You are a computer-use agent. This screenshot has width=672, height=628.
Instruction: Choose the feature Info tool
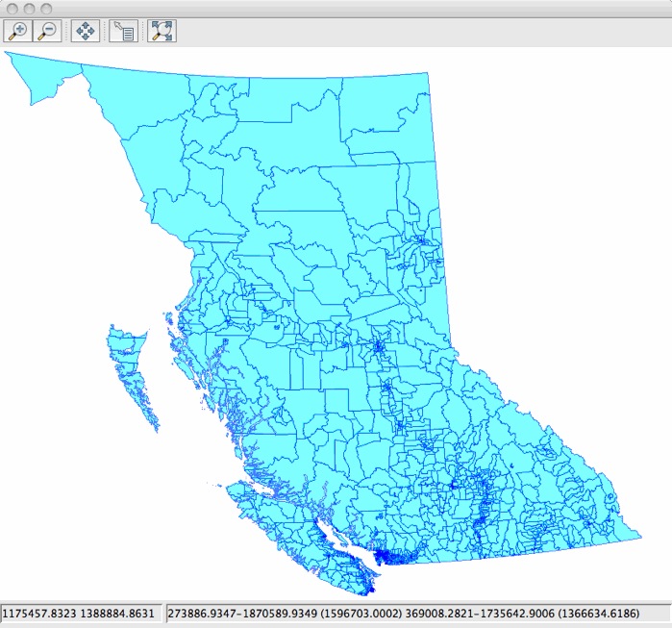[x=123, y=31]
